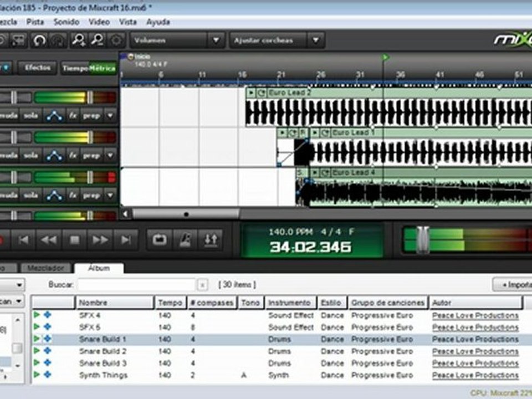Screen dimensions: 532x399
Task: Click the Redo arrow in the toolbar
Action: [x=58, y=40]
